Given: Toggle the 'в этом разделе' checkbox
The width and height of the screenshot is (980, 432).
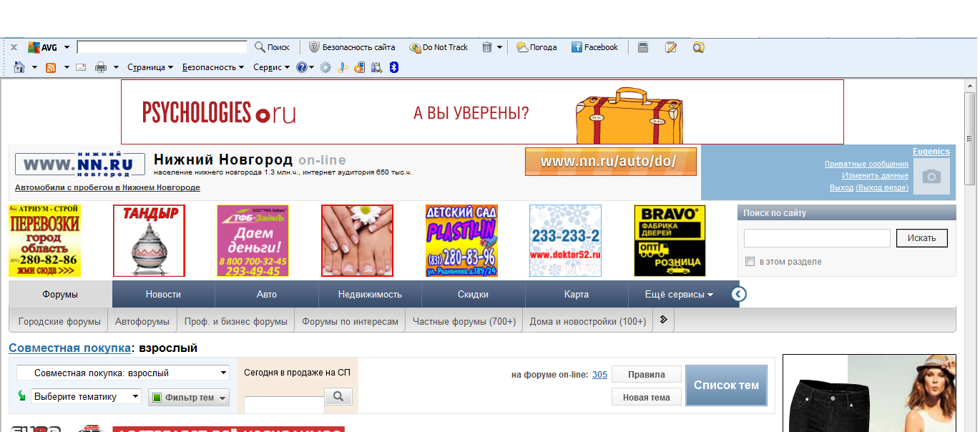Looking at the screenshot, I should 750,262.
